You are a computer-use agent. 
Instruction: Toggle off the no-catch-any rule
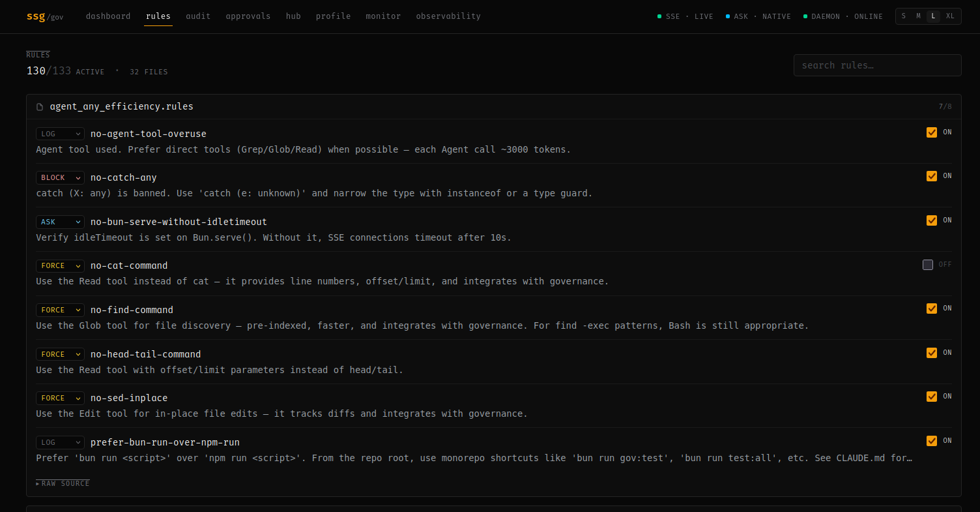pyautogui.click(x=932, y=176)
